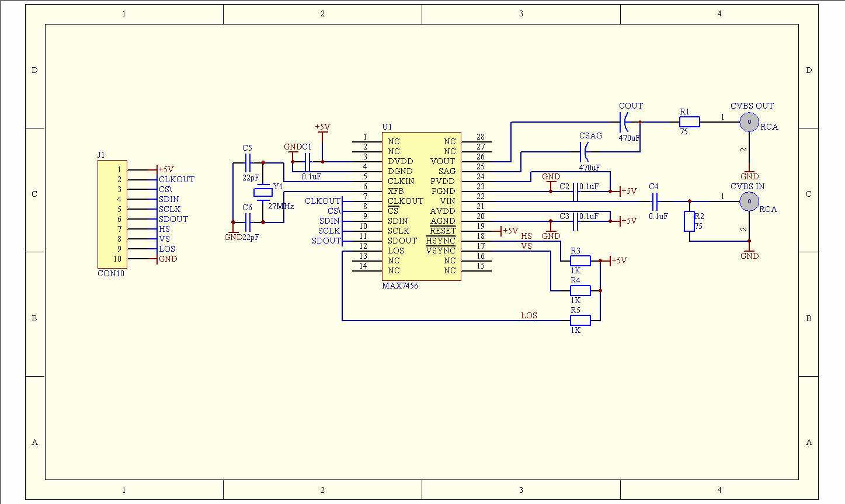
Task: Click the "GND" label on J1 pin 10
Action: click(168, 259)
